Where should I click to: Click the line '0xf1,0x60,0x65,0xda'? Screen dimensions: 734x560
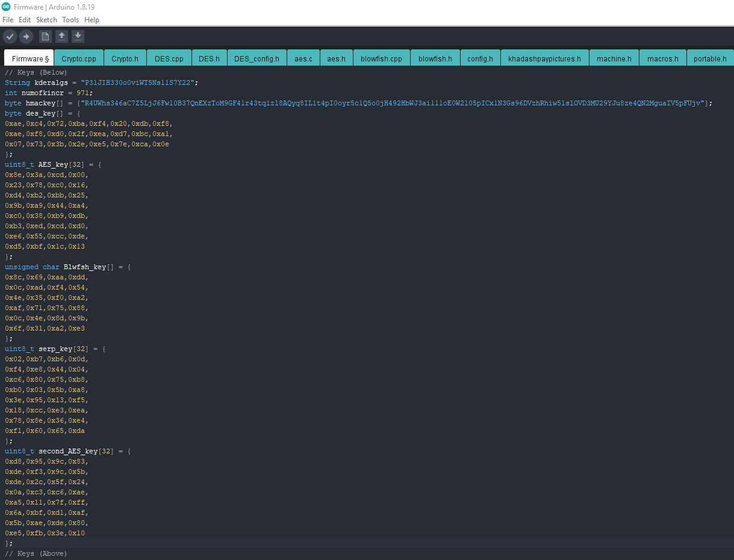coord(45,431)
